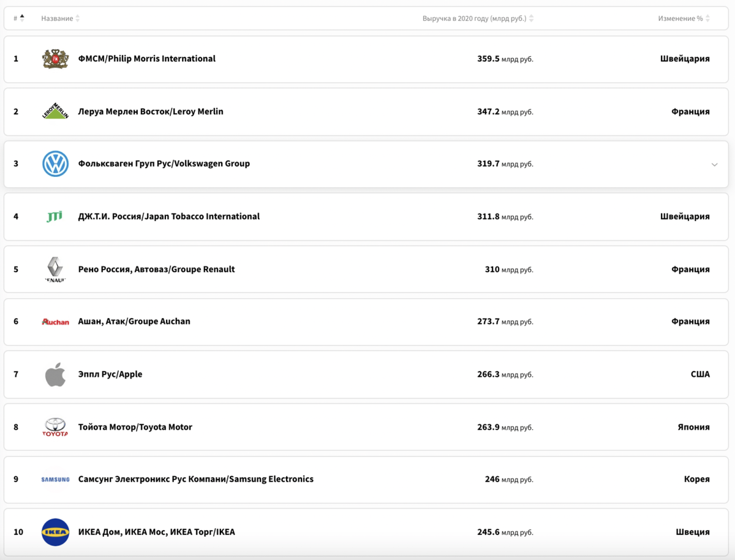Click Корея in the Samsung row
The image size is (735, 560).
(x=697, y=479)
